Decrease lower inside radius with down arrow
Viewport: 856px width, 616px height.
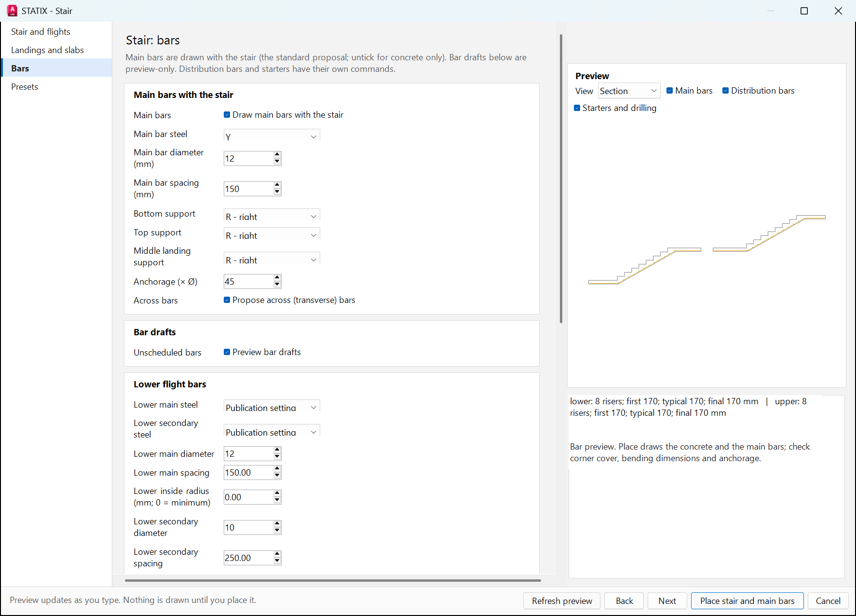pos(277,500)
